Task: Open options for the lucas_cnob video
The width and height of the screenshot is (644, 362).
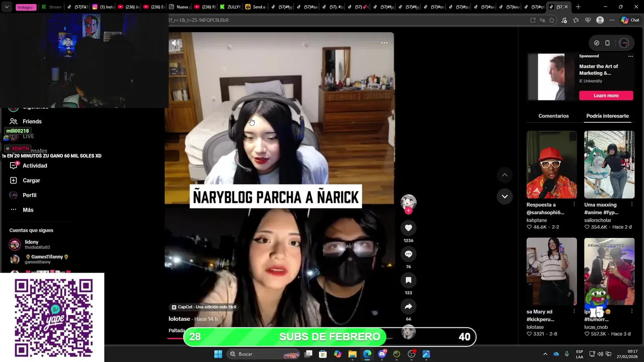Action: (x=631, y=311)
